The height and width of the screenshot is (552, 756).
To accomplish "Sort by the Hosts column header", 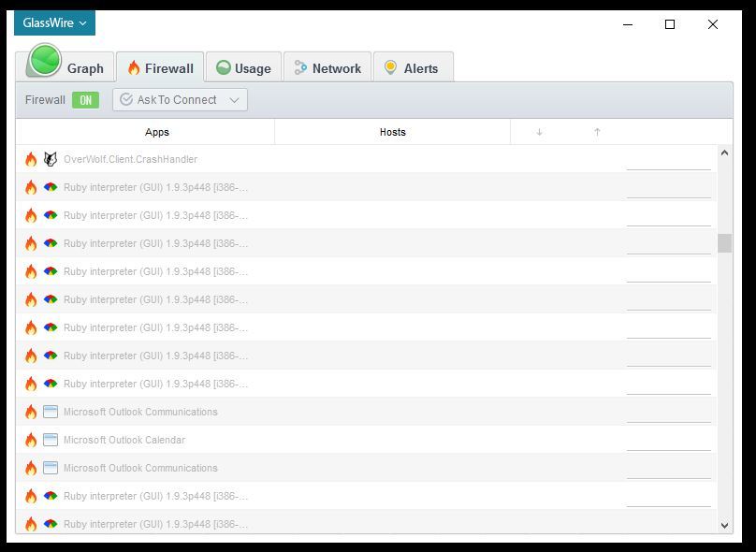I will pyautogui.click(x=392, y=133).
